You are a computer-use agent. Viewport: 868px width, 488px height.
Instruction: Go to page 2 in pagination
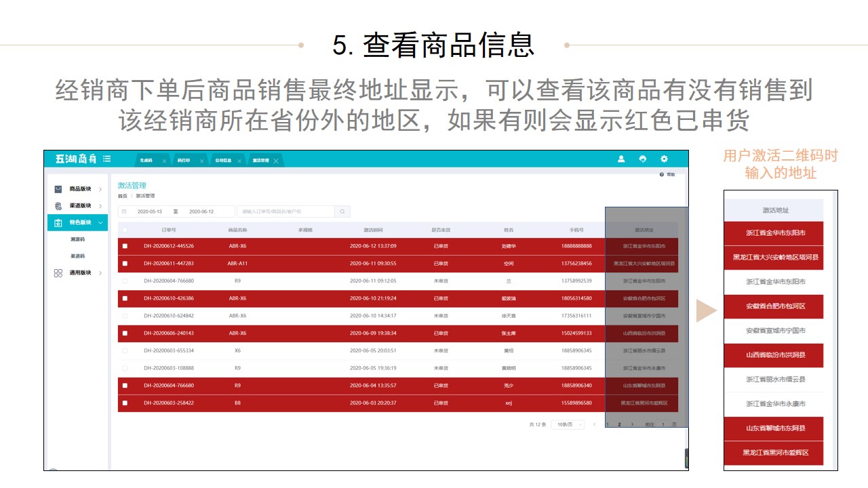coord(619,424)
